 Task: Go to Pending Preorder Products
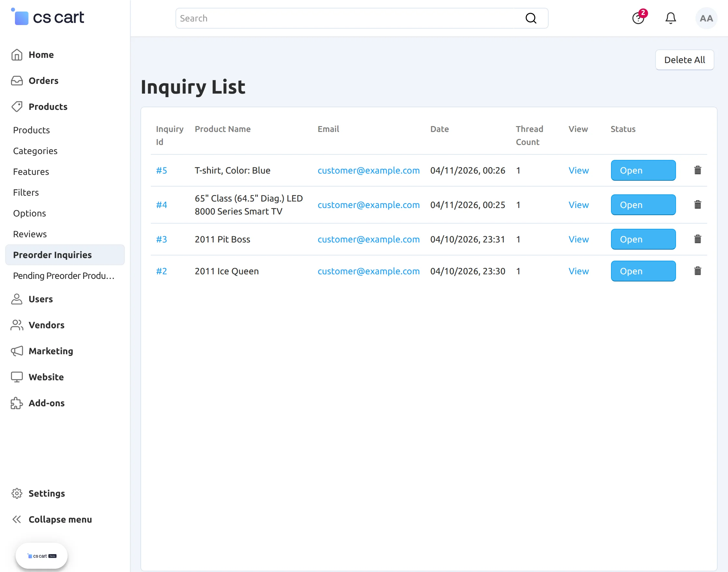pos(64,276)
